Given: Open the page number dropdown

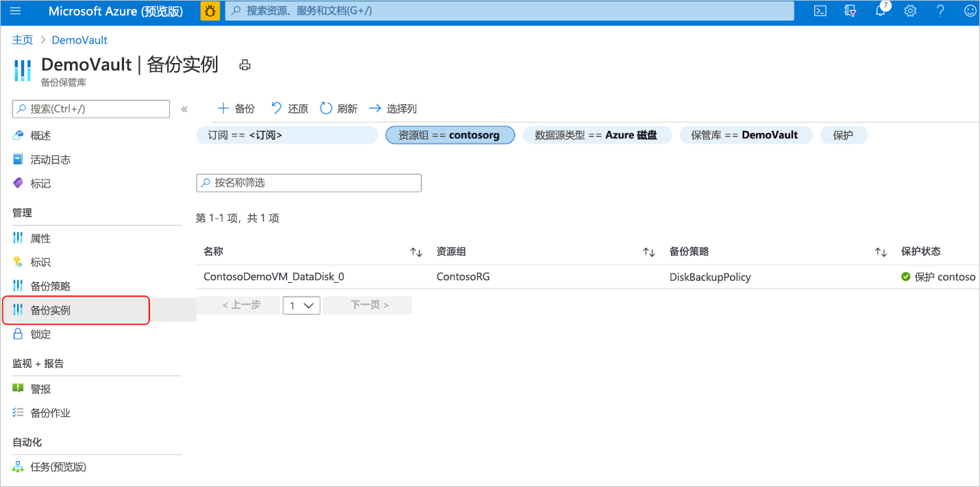Looking at the screenshot, I should click(302, 305).
